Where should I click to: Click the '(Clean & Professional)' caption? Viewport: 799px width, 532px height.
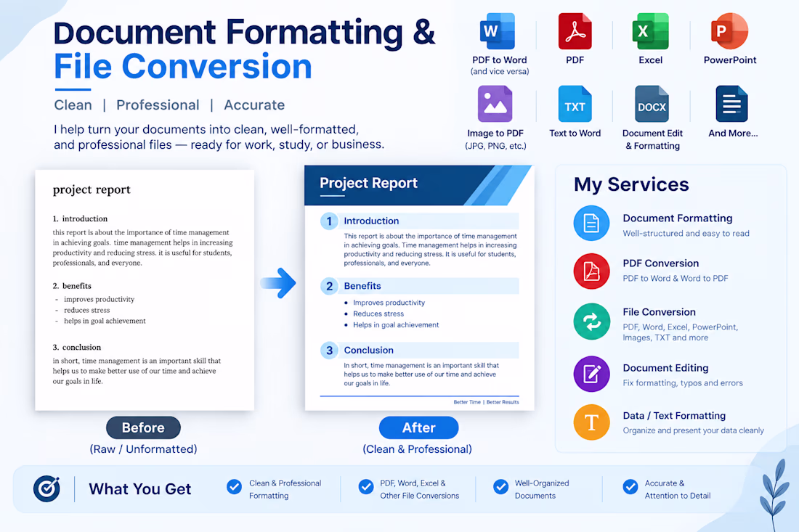pyautogui.click(x=418, y=449)
